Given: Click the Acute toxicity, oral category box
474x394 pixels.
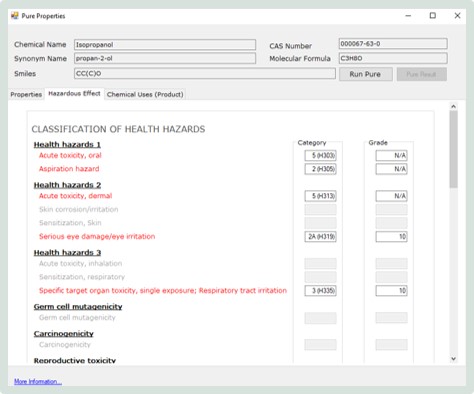Looking at the screenshot, I should (x=320, y=155).
